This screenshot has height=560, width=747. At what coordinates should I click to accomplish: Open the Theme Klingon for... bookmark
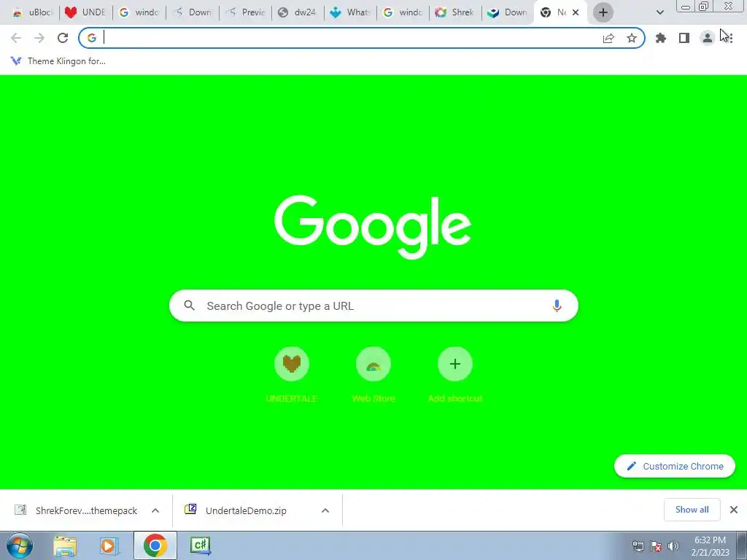pyautogui.click(x=58, y=61)
